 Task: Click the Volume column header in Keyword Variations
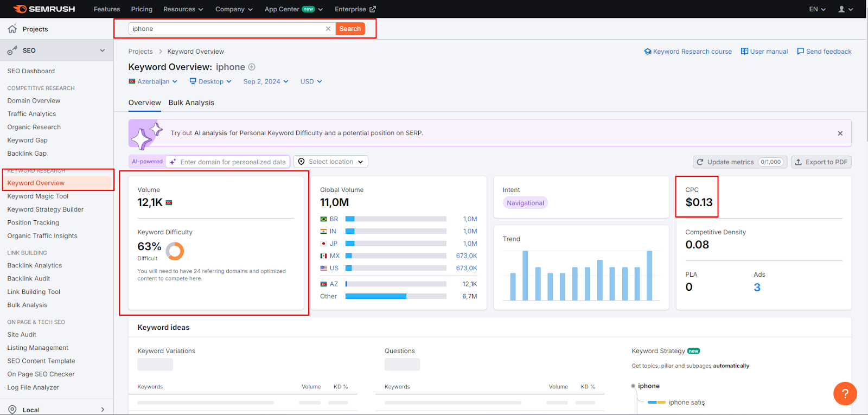[311, 387]
